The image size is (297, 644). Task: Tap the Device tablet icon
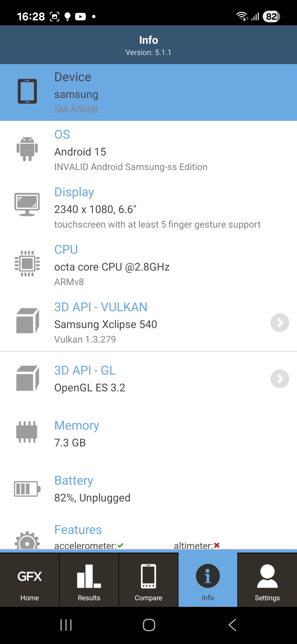coord(27,91)
